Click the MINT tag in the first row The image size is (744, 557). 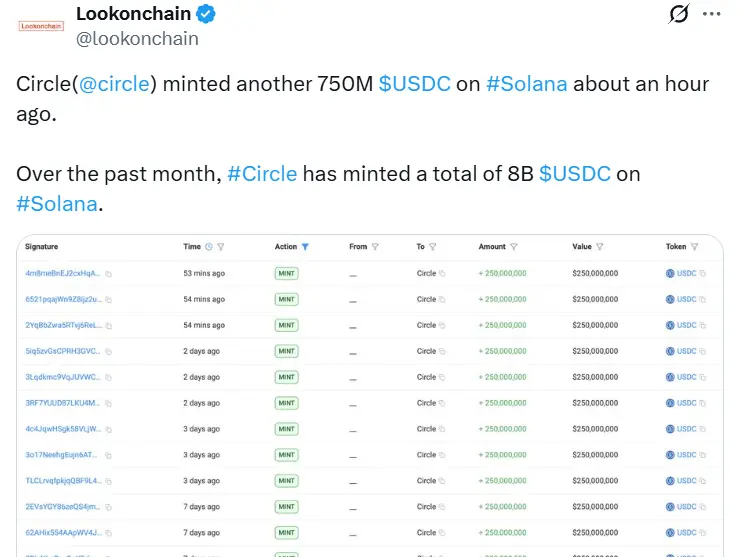pos(287,273)
